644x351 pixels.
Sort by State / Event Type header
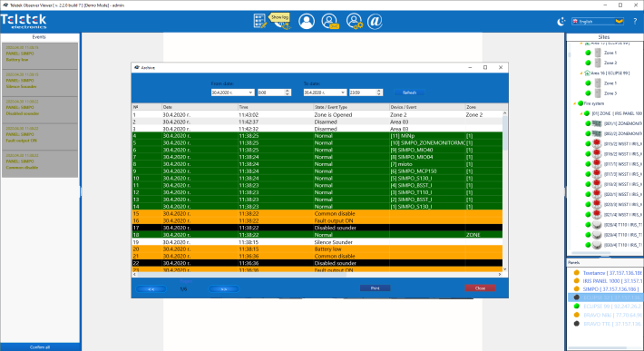[x=351, y=107]
